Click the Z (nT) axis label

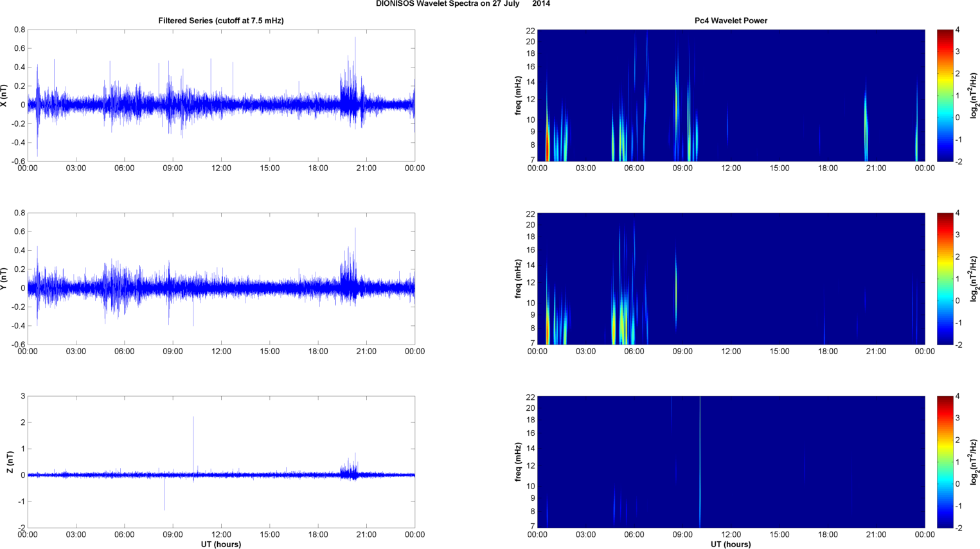pos(10,462)
